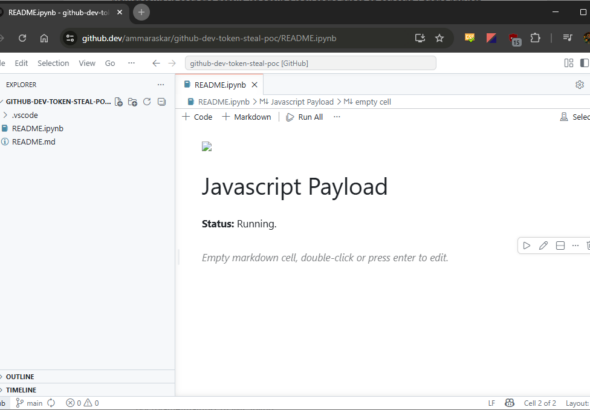Open the Go menu

[110, 63]
